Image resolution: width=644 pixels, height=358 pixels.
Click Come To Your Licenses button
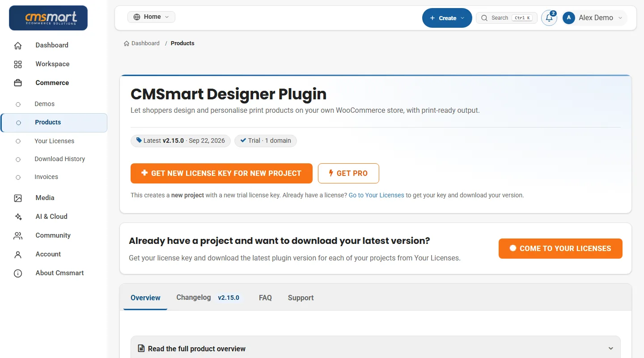point(560,248)
